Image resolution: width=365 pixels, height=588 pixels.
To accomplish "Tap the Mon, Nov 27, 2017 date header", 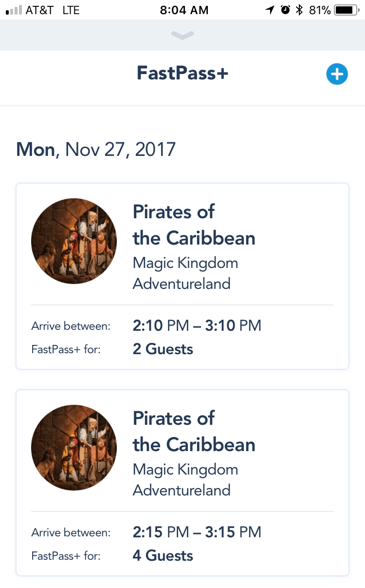I will click(x=96, y=149).
